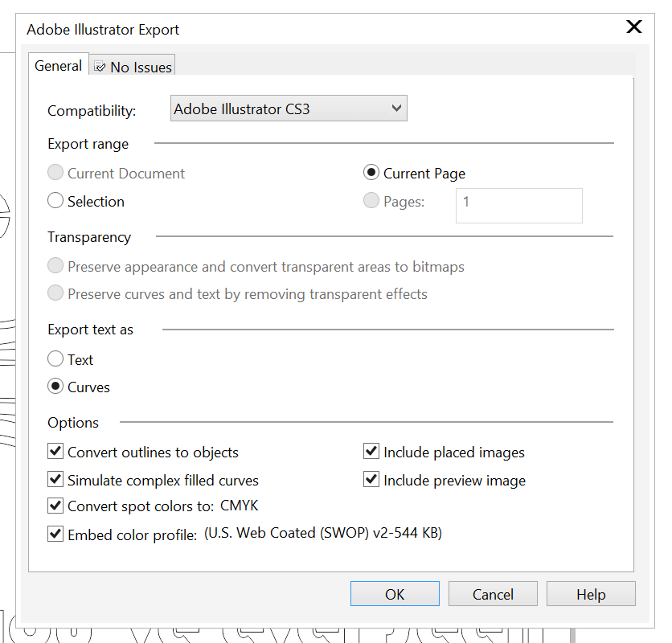
Task: Click the 'Adobe Illustrator Export' dialog title
Action: click(103, 30)
